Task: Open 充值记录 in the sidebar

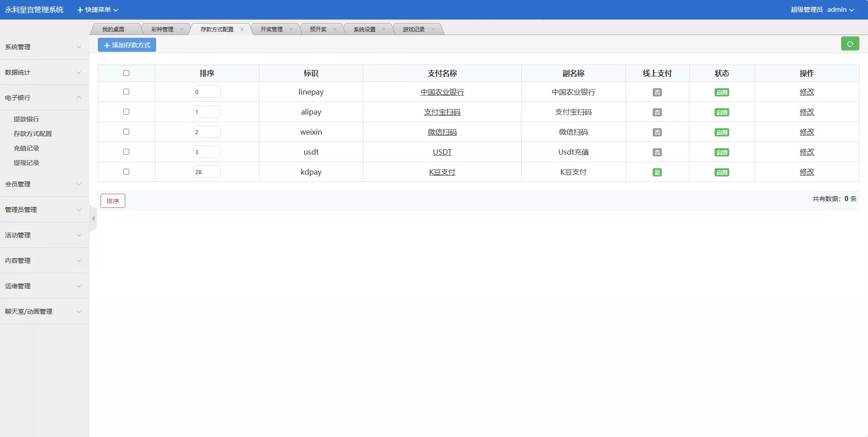Action: click(x=26, y=148)
